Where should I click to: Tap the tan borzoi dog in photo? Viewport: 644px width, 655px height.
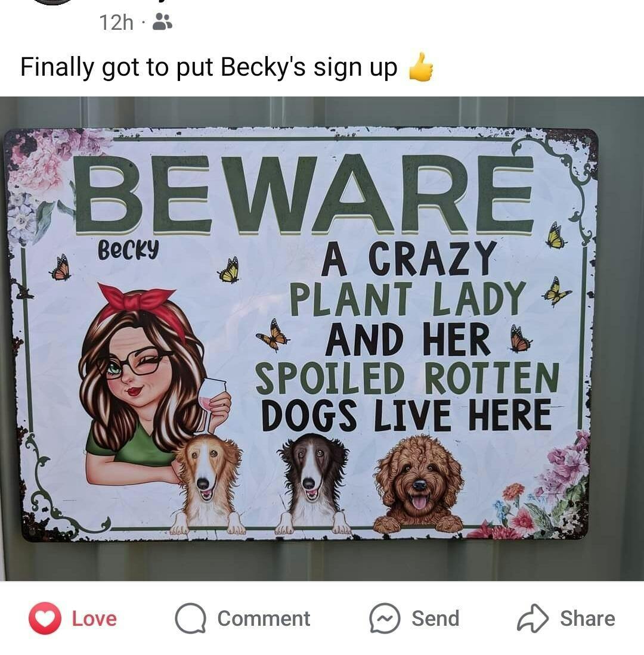(x=208, y=484)
